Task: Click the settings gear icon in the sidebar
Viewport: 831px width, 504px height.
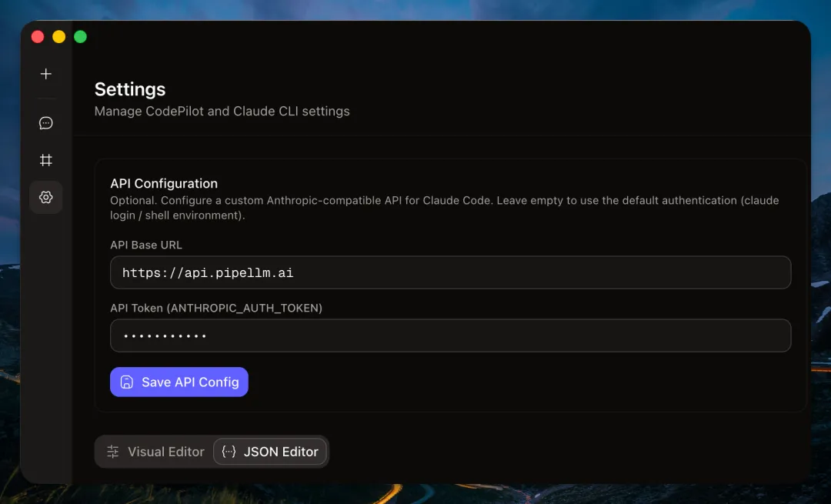Action: (x=46, y=198)
